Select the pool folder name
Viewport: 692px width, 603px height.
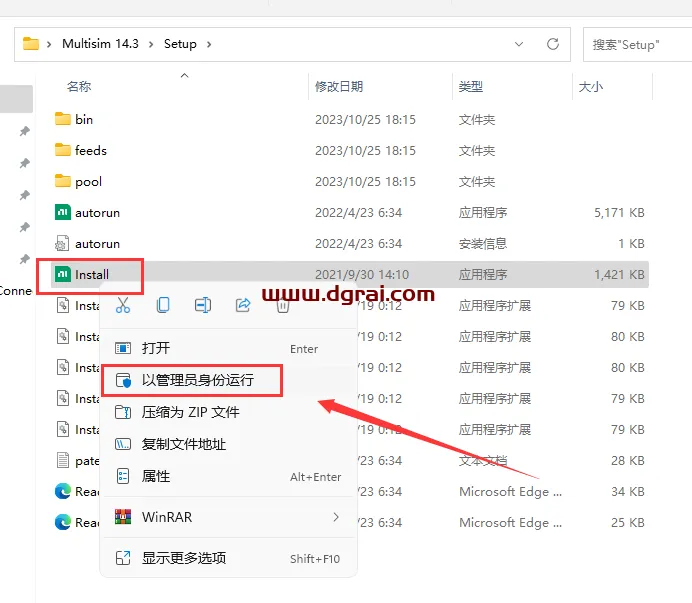(88, 182)
